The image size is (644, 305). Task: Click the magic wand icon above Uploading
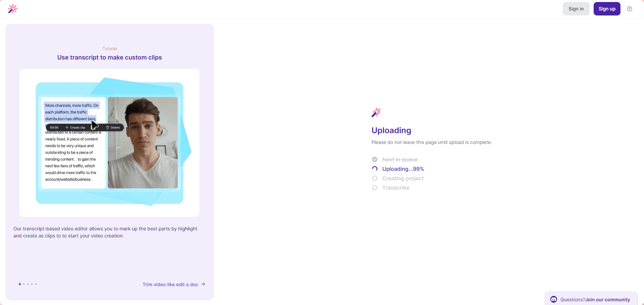click(x=376, y=112)
